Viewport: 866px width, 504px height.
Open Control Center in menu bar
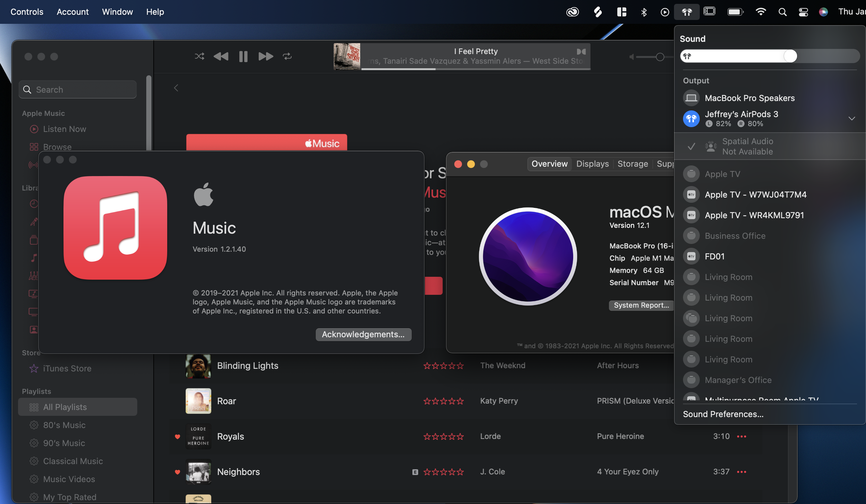[x=803, y=12]
